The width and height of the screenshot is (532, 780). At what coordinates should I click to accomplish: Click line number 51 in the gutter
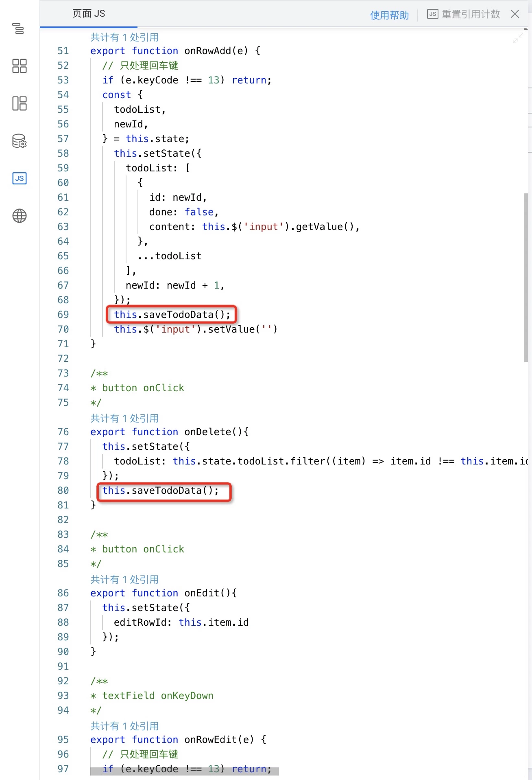tap(63, 51)
